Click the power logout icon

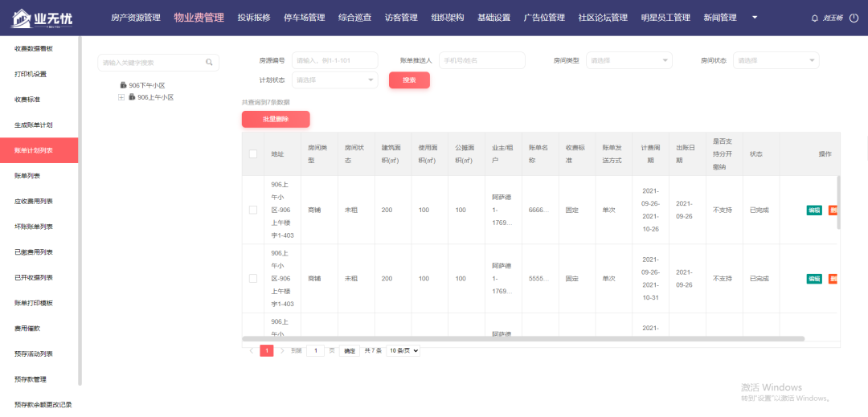(854, 18)
